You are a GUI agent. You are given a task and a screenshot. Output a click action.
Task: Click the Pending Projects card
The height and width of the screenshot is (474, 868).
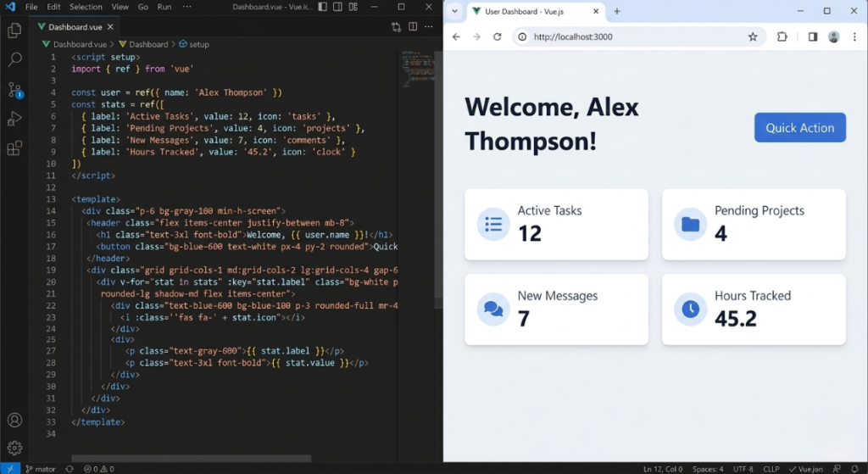[x=754, y=224]
